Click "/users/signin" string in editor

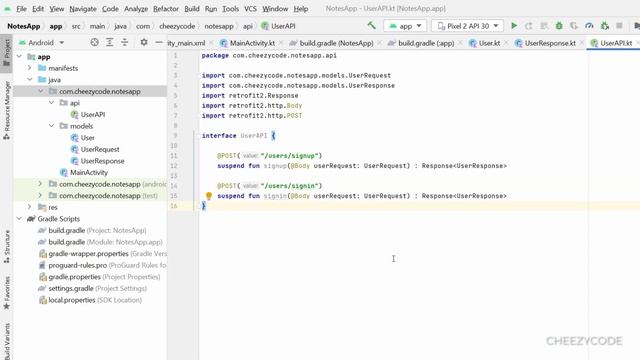pos(289,186)
